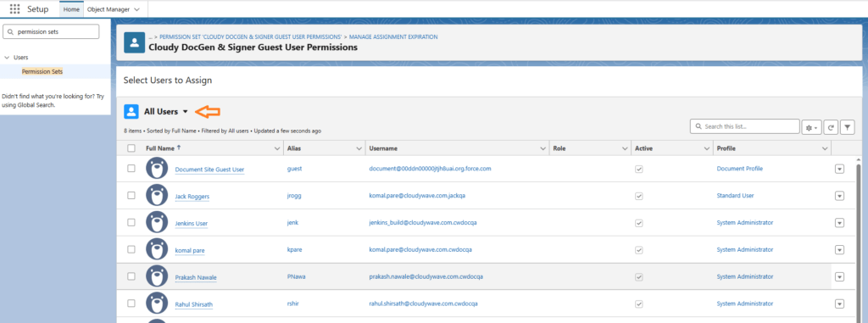Switch to the Home tab
Screen dimensions: 868x323
pos(71,9)
